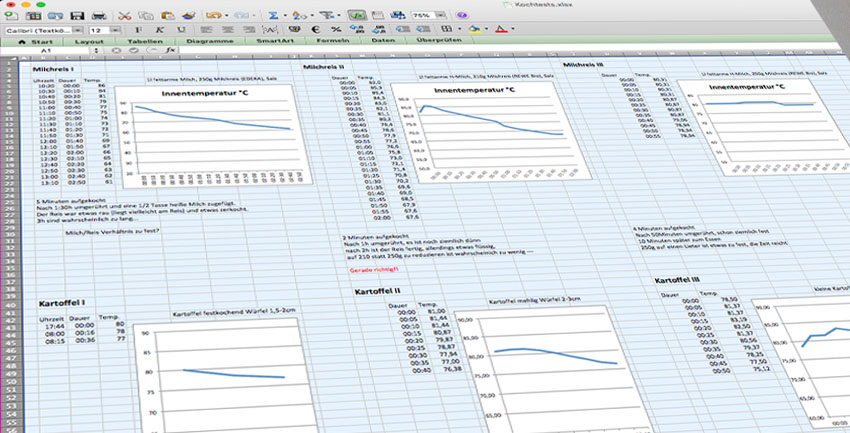Click the Print icon in toolbar
Viewport: 850px width, 433px height.
point(97,17)
